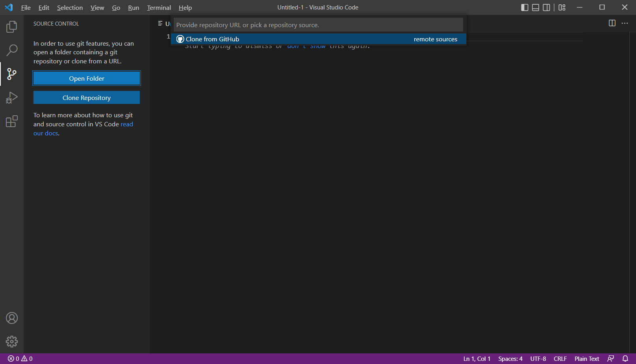Open editor More Actions ellipsis
The image size is (636, 364).
tap(625, 23)
